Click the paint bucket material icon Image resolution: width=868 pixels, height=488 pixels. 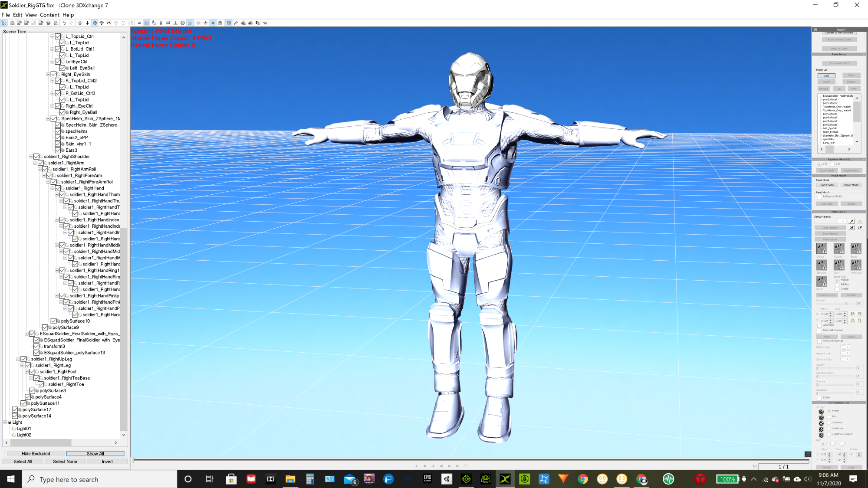pos(860,221)
